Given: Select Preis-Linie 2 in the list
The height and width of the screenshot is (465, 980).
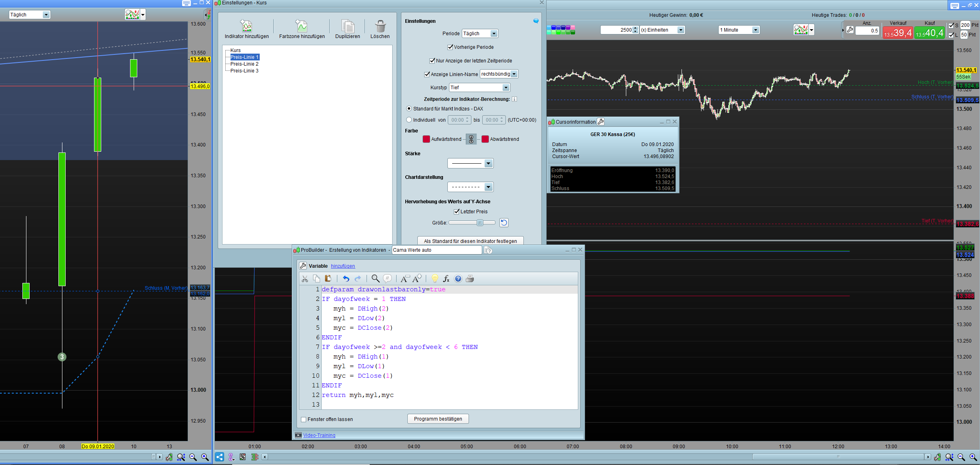Looking at the screenshot, I should [244, 64].
